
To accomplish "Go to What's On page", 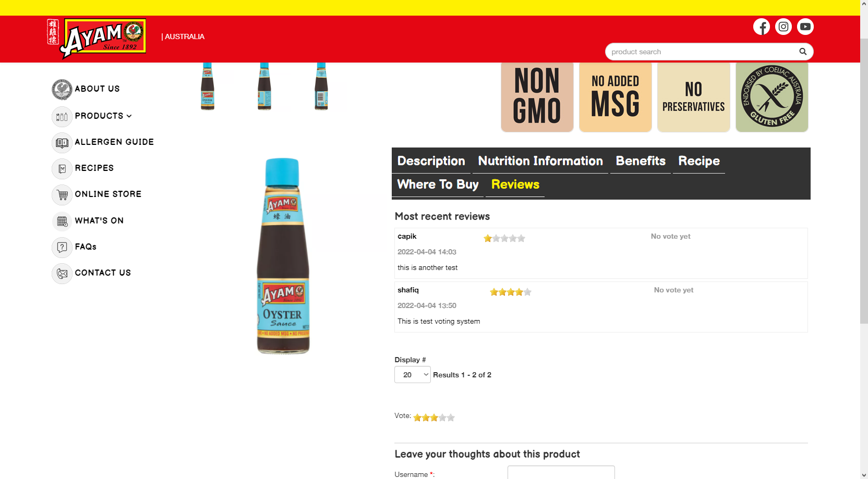I will pos(99,220).
